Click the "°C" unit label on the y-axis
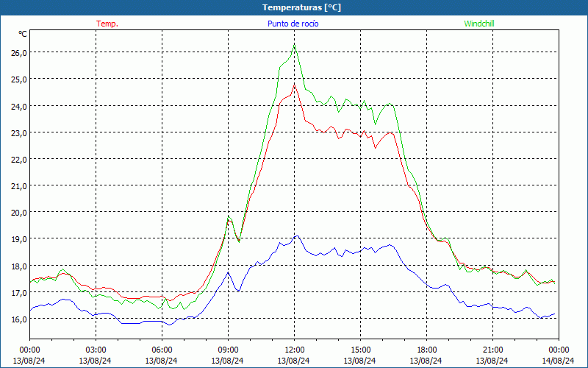The height and width of the screenshot is (368, 588). click(x=23, y=34)
